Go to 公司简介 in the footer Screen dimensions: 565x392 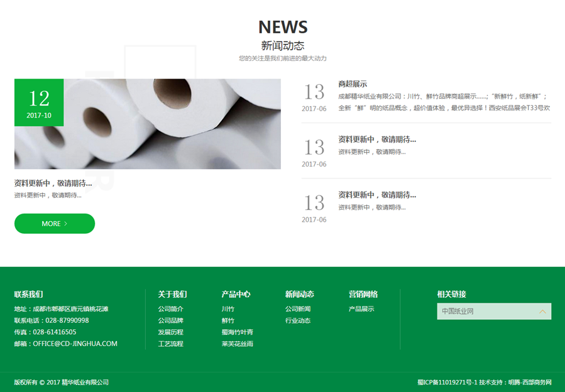click(x=170, y=309)
